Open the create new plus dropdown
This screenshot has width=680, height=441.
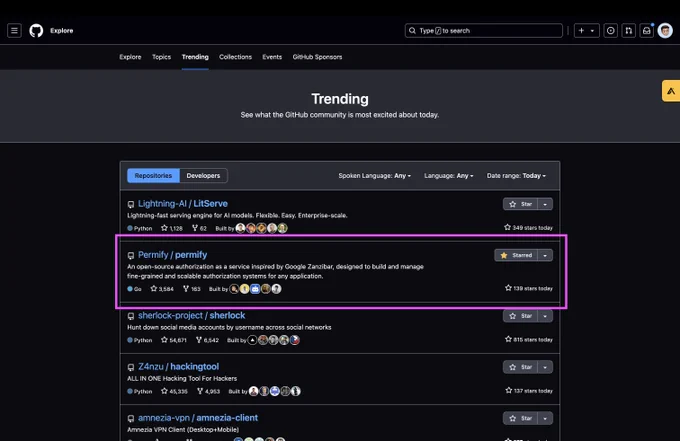click(x=587, y=31)
